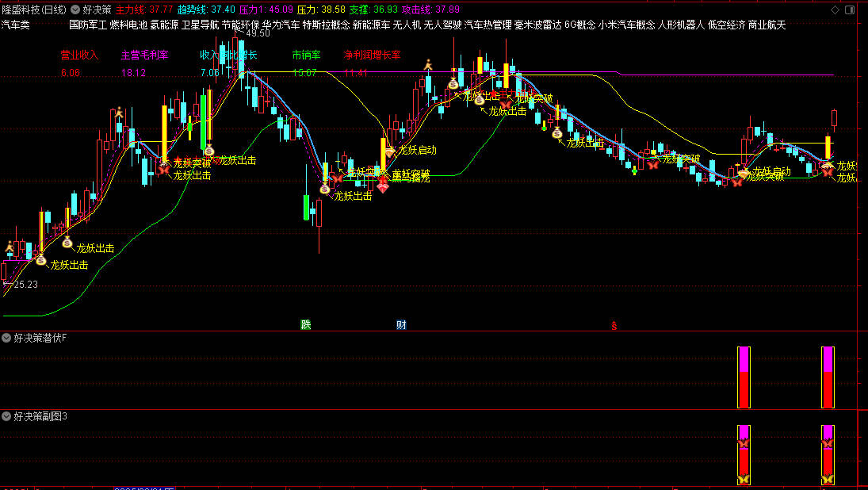Select the 汽车类 sector label
The image size is (868, 490).
(x=16, y=25)
